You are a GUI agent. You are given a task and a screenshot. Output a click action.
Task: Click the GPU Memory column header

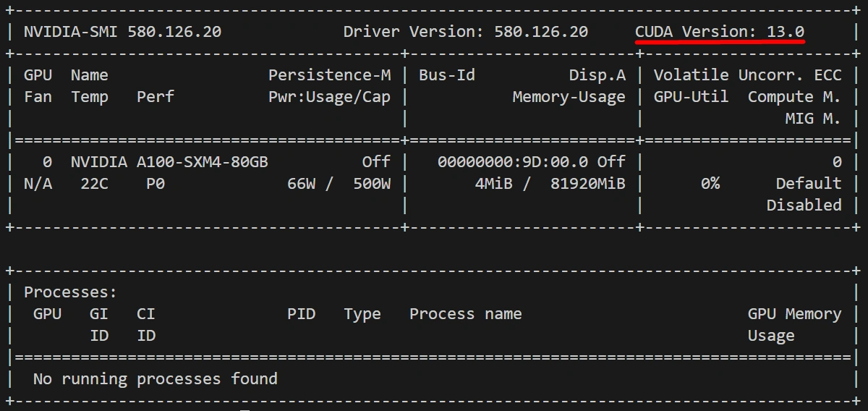795,314
